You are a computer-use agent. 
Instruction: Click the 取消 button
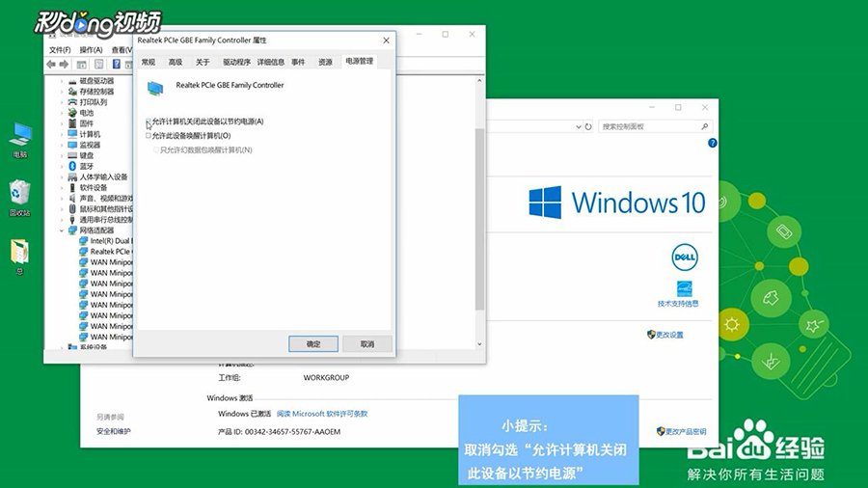367,344
